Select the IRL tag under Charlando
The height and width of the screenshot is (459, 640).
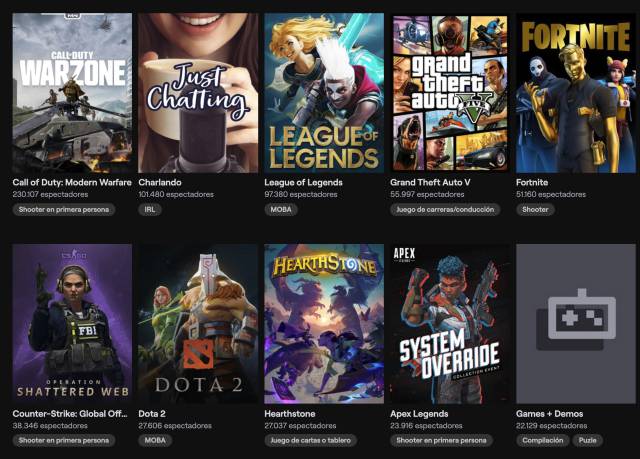[x=150, y=209]
